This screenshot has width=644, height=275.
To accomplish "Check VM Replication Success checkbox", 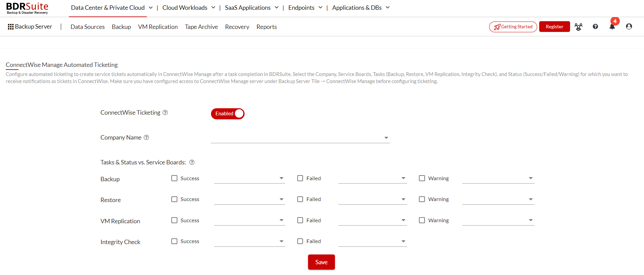I will click(174, 220).
